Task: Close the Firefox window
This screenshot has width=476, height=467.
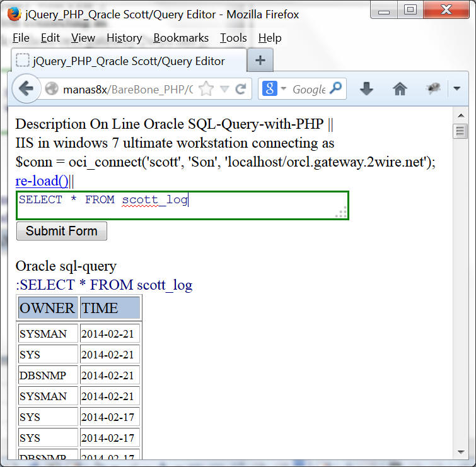Action: 446,10
